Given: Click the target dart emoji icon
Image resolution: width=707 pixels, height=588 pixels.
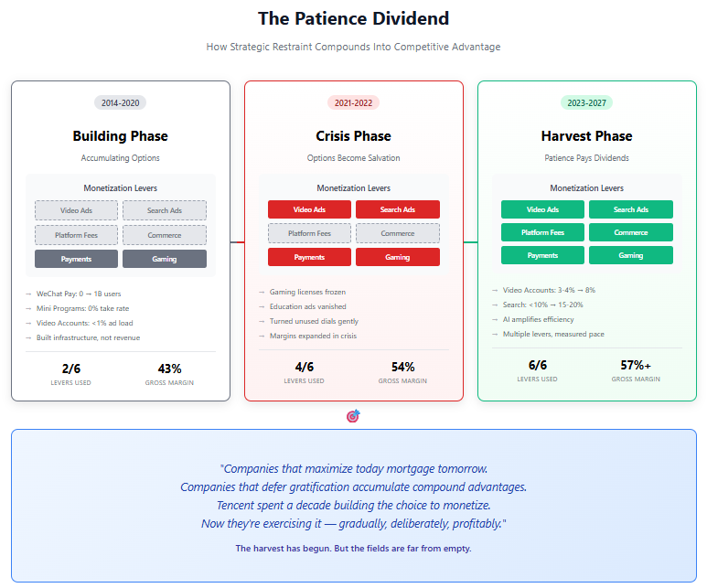Looking at the screenshot, I should pos(353,416).
